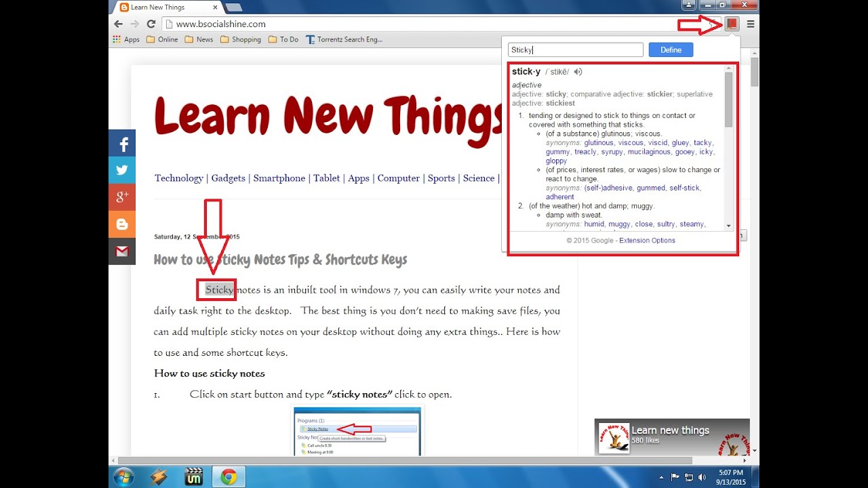Image resolution: width=868 pixels, height=488 pixels.
Task: Open the Apps site menu item
Action: pyautogui.click(x=359, y=178)
